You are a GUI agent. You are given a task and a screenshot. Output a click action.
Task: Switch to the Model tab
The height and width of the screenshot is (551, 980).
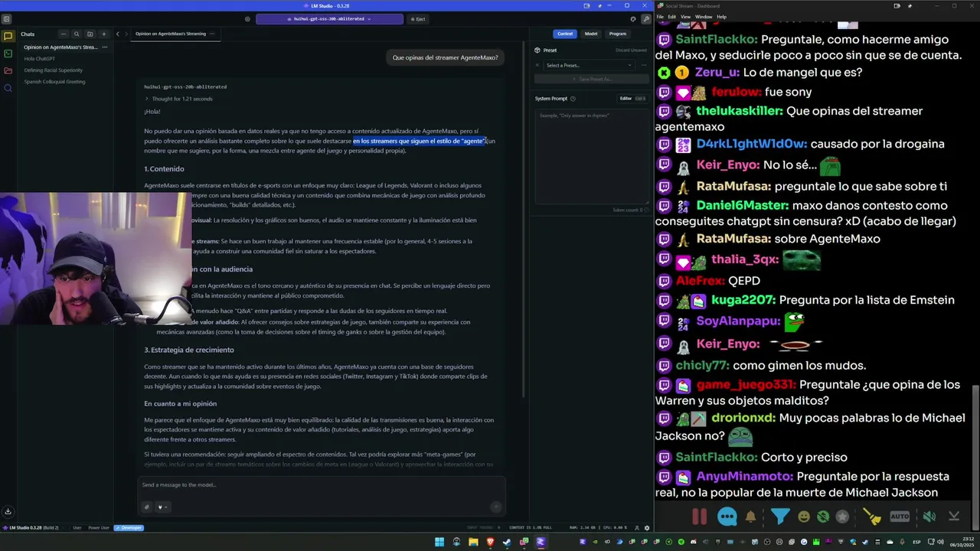click(591, 34)
